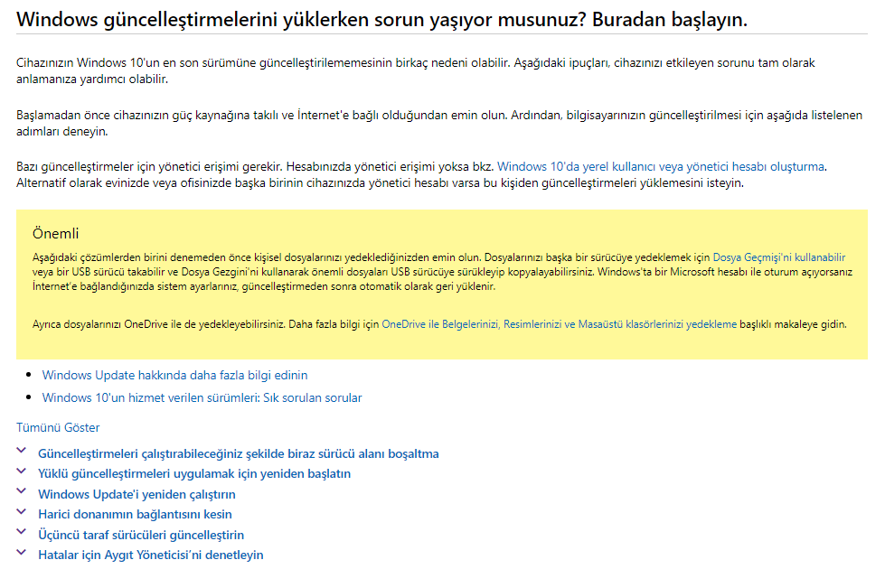The image size is (885, 588).
Task: Click the paragraph starting 'Cihazınızın Windows 10'un en son sürümüne'
Action: tap(416, 71)
